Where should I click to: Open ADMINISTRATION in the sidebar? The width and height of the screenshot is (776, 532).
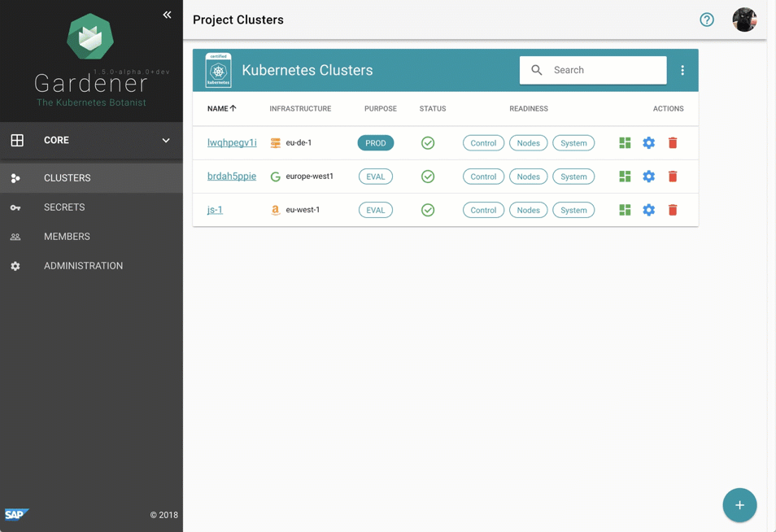click(x=83, y=266)
